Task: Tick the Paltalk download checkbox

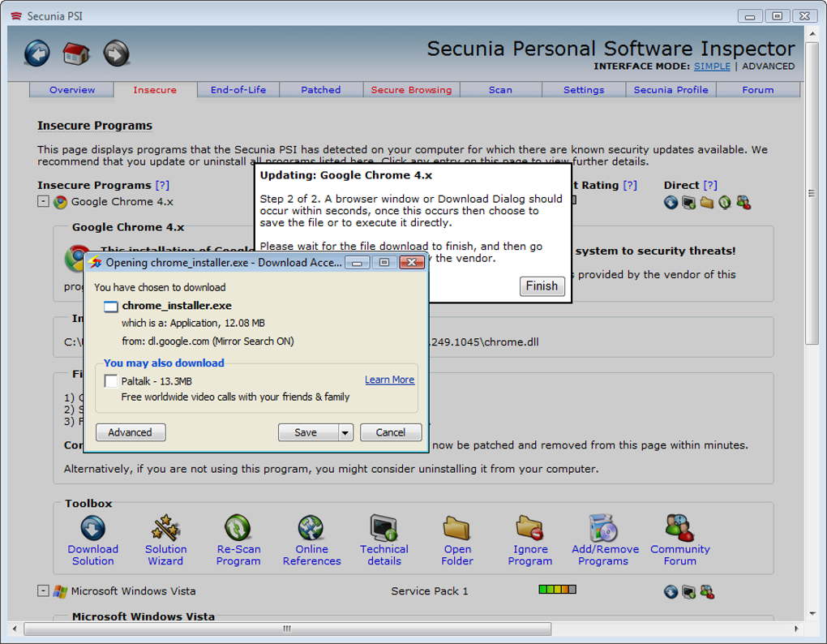Action: pos(111,381)
